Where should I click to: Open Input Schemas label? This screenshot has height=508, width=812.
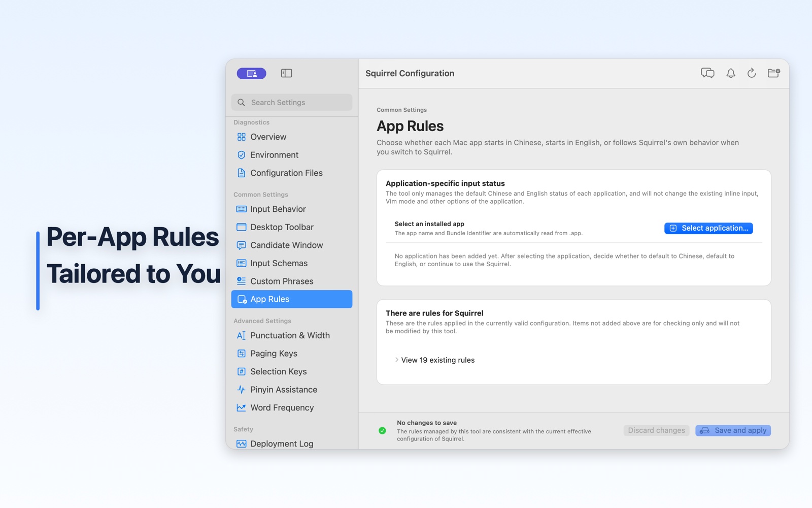tap(279, 263)
